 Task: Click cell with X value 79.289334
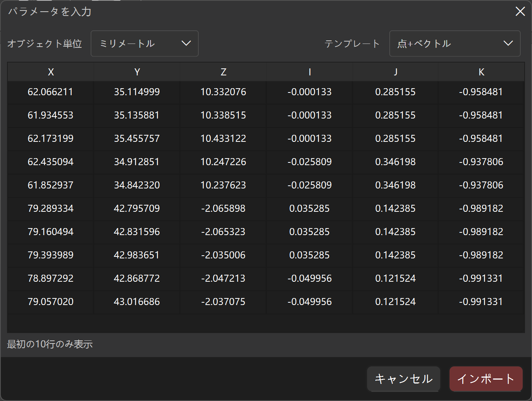click(51, 209)
